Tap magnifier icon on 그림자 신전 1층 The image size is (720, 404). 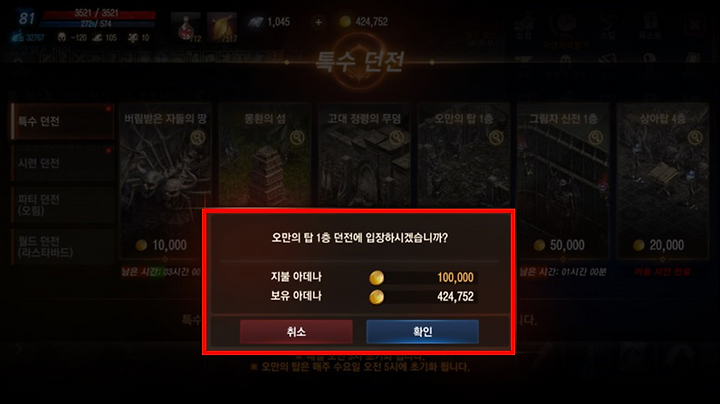click(596, 137)
